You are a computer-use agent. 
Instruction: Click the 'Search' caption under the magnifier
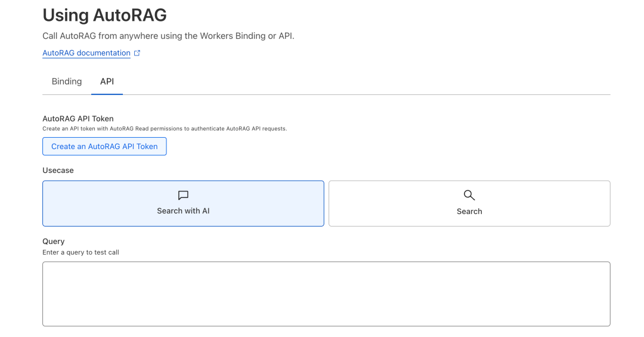469,212
